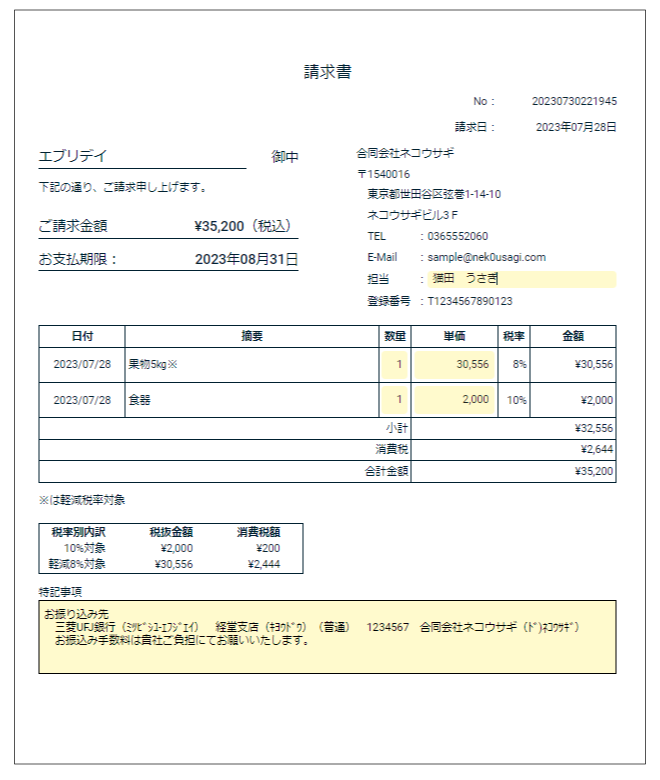Click the ¥2,444 consumption tax amount
Image resolution: width=660 pixels, height=780 pixels.
264,564
